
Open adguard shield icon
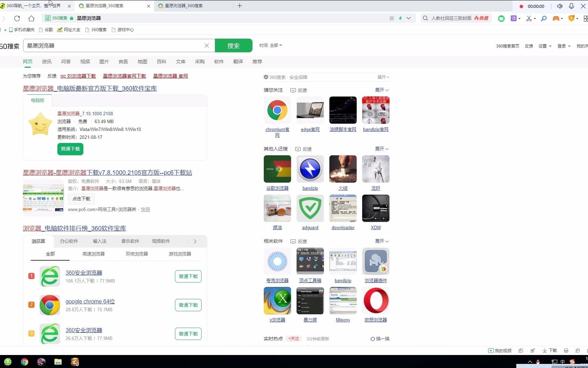pos(310,208)
